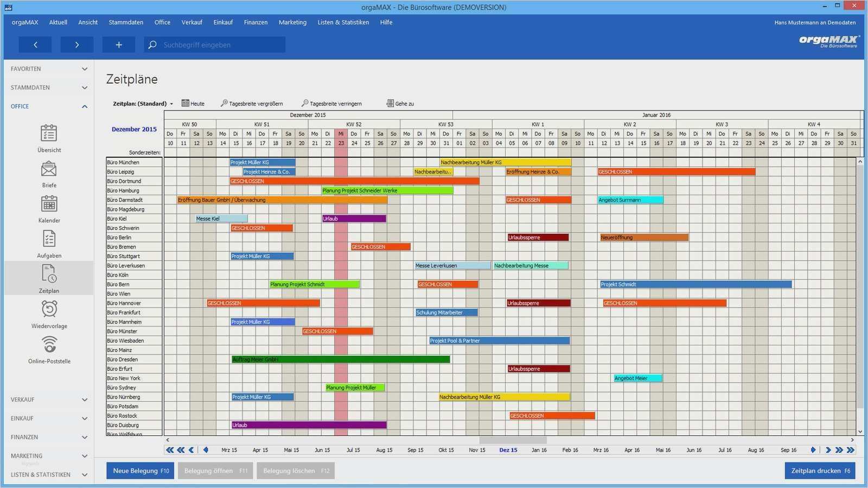Open the Online-Poststelle icon
This screenshot has width=868, height=488.
49,345
